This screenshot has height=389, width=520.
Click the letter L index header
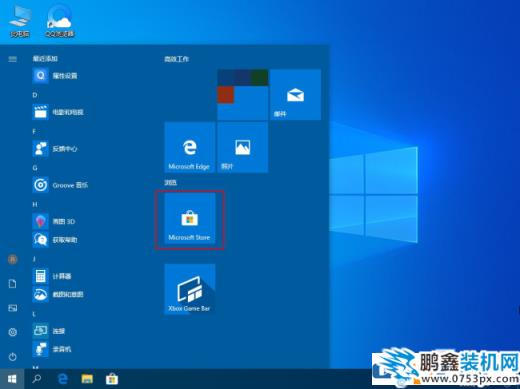coord(34,314)
